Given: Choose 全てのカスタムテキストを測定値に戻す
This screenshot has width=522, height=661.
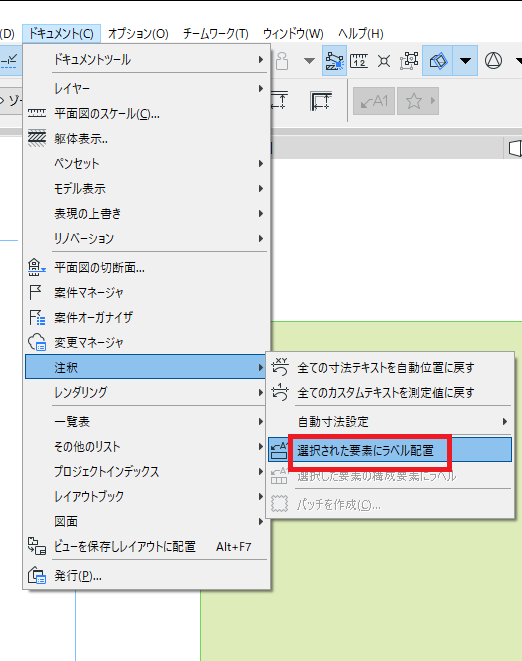Looking at the screenshot, I should point(390,392).
